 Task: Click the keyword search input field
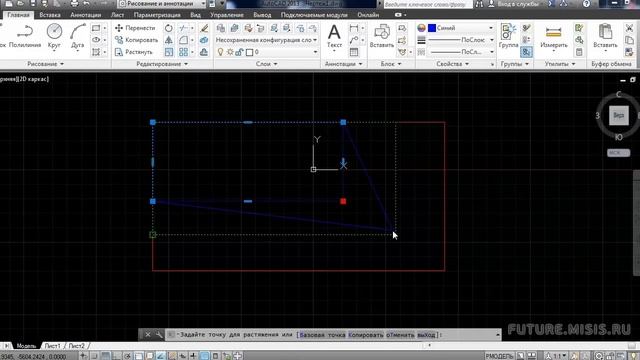coord(427,4)
